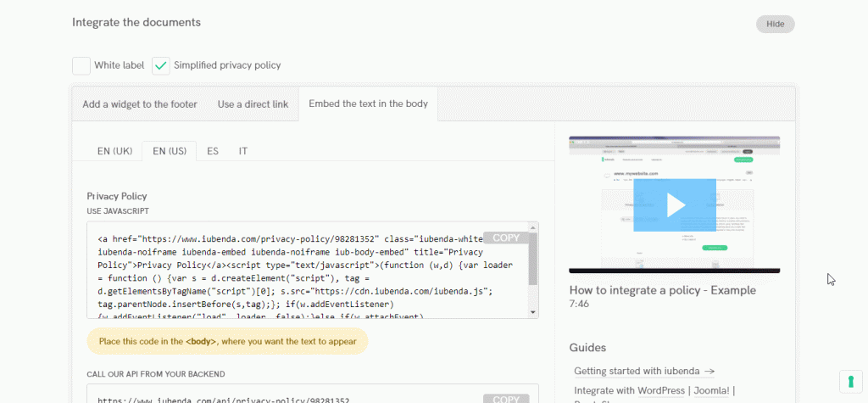
Task: Choose the EN (UK) language tab
Action: point(114,151)
